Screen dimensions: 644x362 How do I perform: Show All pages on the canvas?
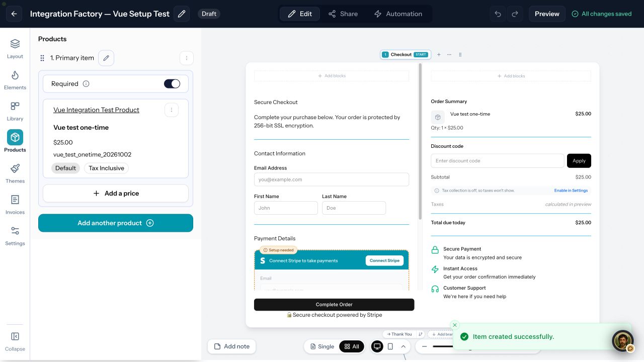coord(352,346)
